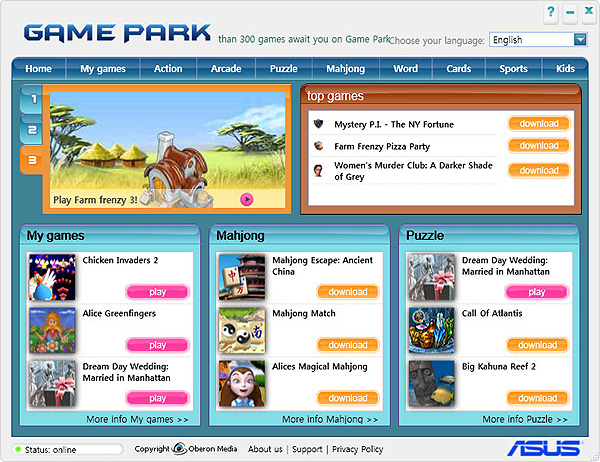Open the Support link
The height and width of the screenshot is (462, 600).
coord(307,449)
